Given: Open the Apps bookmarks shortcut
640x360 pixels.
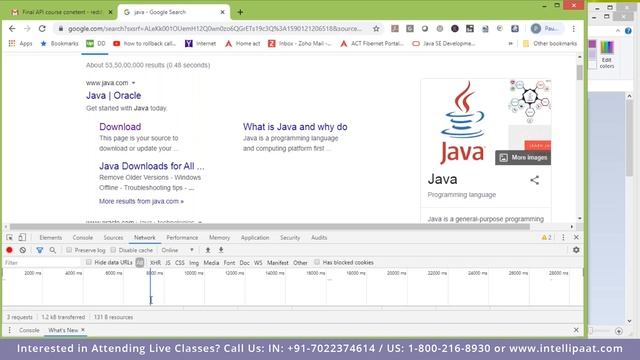Looking at the screenshot, I should 20,43.
